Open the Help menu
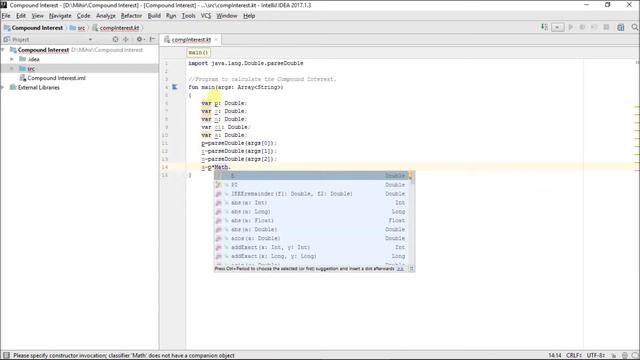 (249, 16)
